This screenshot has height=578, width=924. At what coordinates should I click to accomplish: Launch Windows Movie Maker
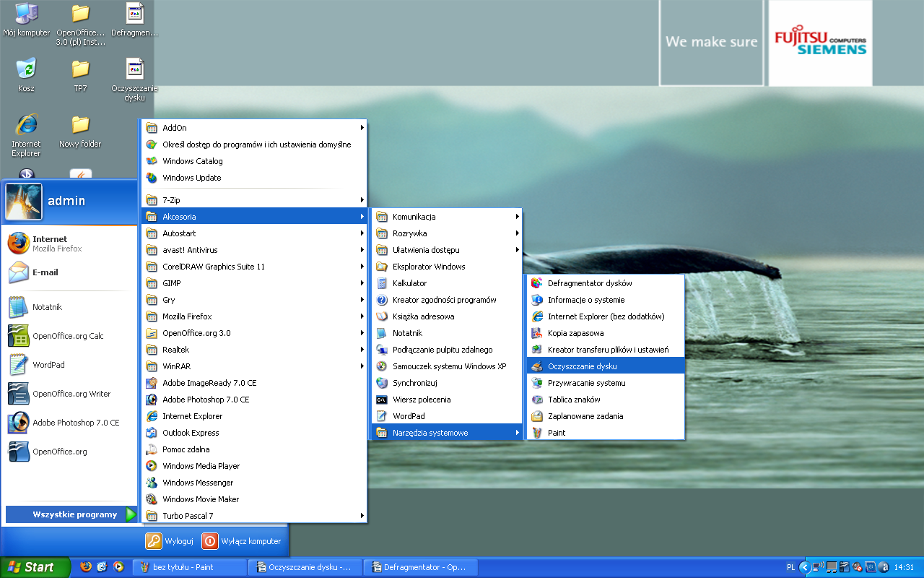254,499
